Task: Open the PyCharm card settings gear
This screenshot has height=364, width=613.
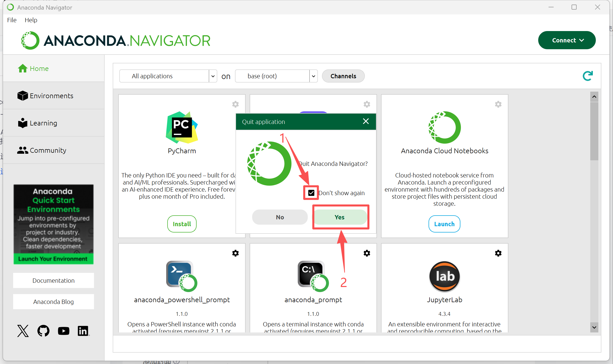Action: [235, 104]
